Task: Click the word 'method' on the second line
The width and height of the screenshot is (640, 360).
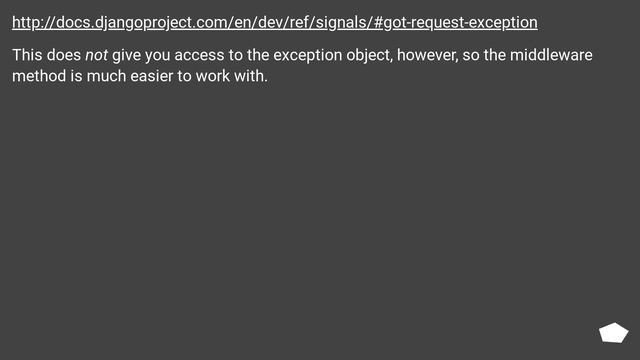Action: click(x=39, y=76)
